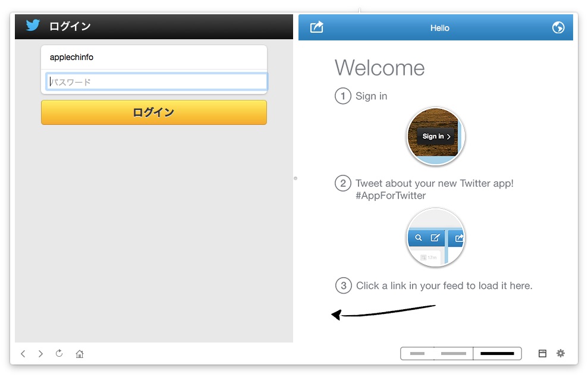Click 'Click a link in your feed' text

click(x=444, y=285)
